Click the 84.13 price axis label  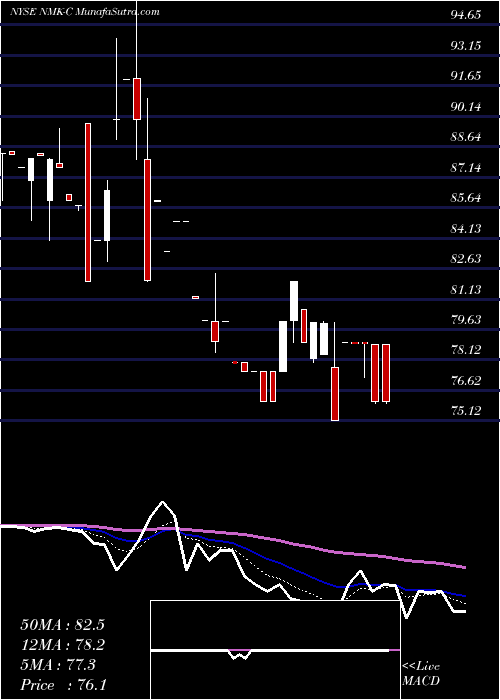coord(466,229)
